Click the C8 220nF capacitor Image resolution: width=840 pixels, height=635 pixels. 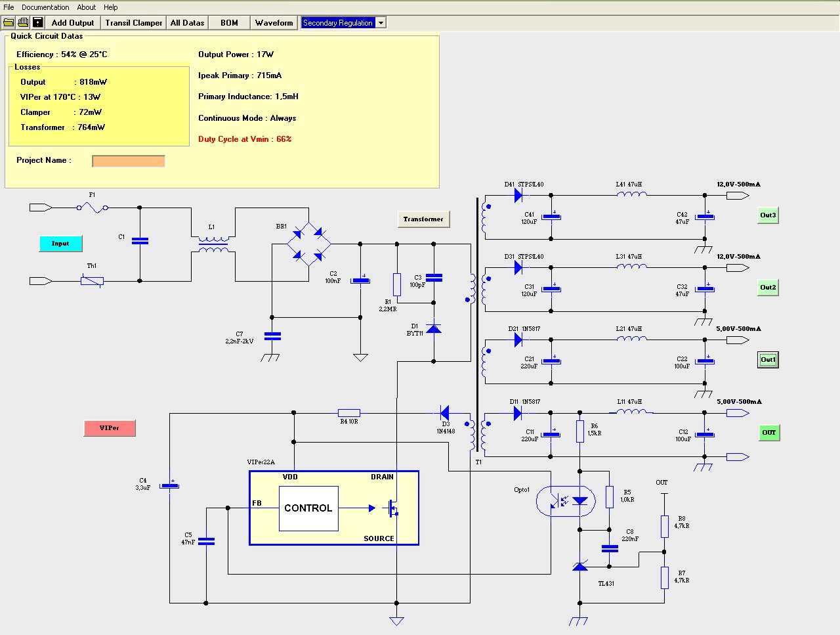(x=610, y=548)
